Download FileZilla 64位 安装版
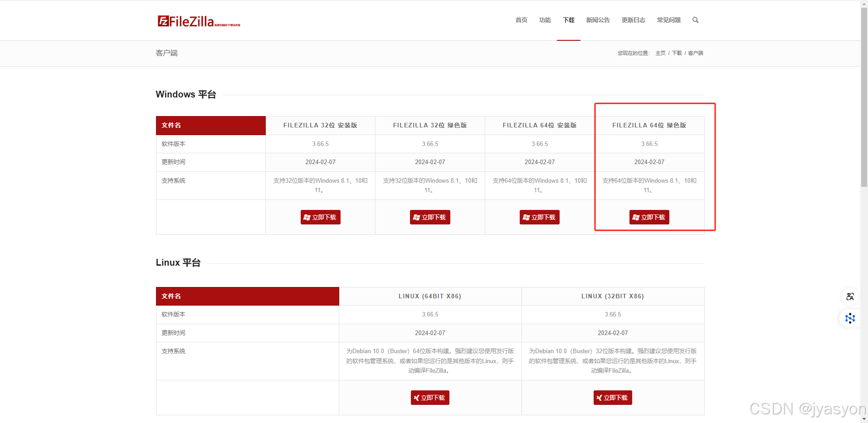This screenshot has height=423, width=868. (539, 217)
